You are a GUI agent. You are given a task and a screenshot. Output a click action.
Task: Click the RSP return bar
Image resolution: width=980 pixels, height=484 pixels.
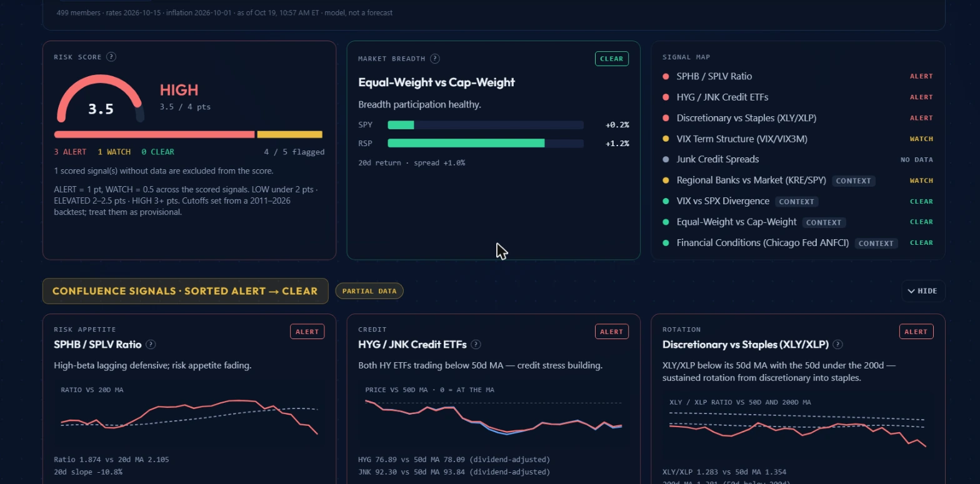[486, 143]
